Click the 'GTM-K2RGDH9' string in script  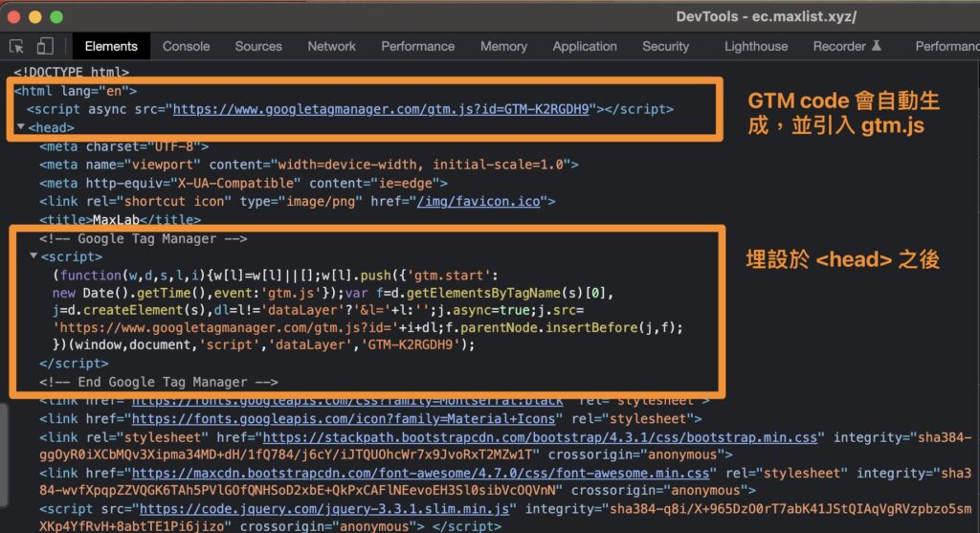(x=410, y=344)
